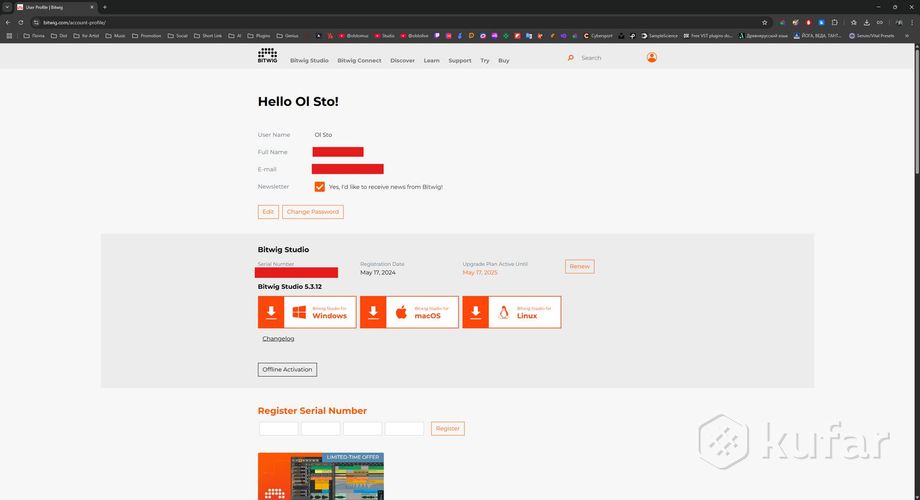Open the Try menu item

tap(485, 60)
